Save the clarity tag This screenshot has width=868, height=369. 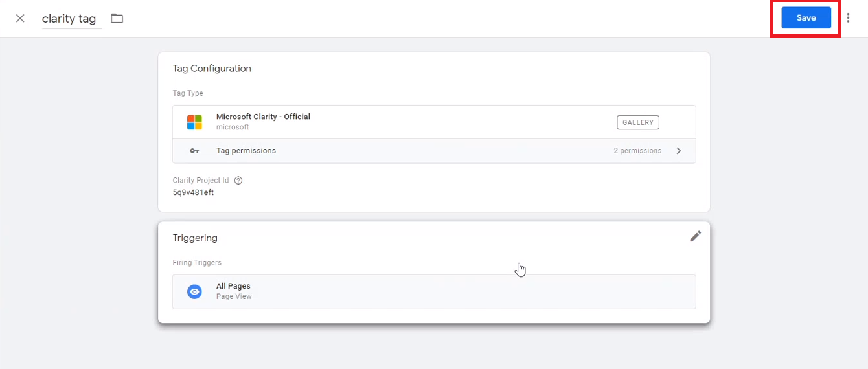pyautogui.click(x=806, y=18)
